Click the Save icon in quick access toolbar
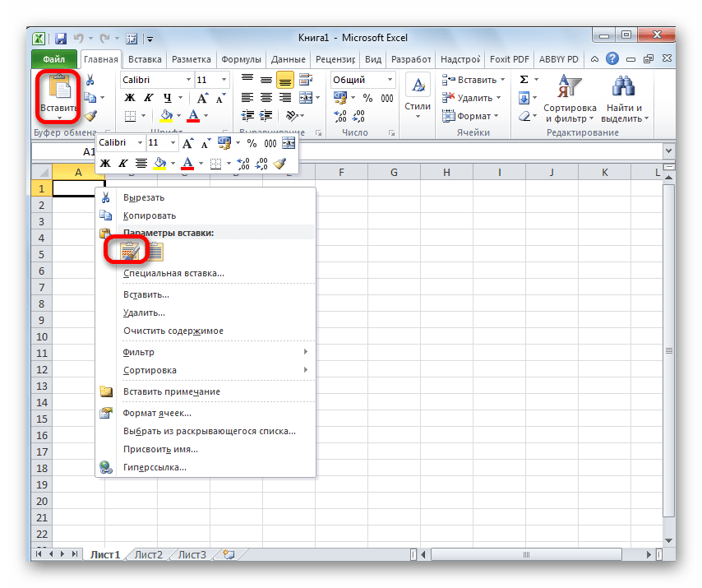This screenshot has width=702, height=588. click(61, 39)
